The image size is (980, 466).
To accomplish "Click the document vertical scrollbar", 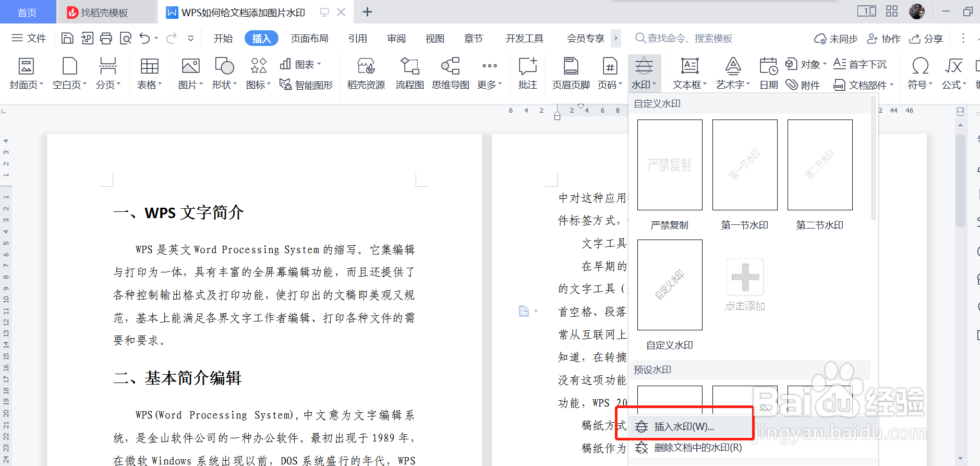I will click(960, 181).
